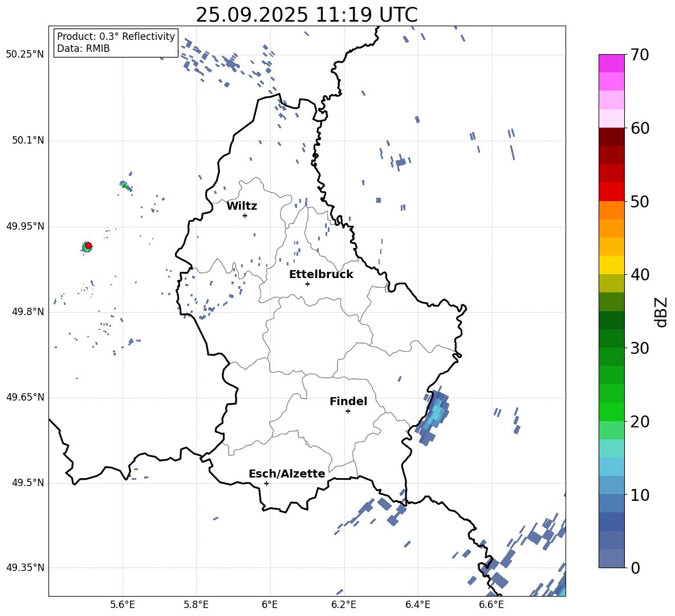
Task: Click the 50.1°N latitude tick label
Action: coord(28,141)
